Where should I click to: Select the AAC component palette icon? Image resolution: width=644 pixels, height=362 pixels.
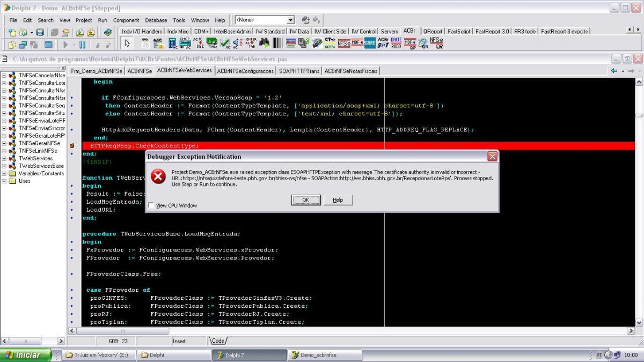(x=157, y=43)
